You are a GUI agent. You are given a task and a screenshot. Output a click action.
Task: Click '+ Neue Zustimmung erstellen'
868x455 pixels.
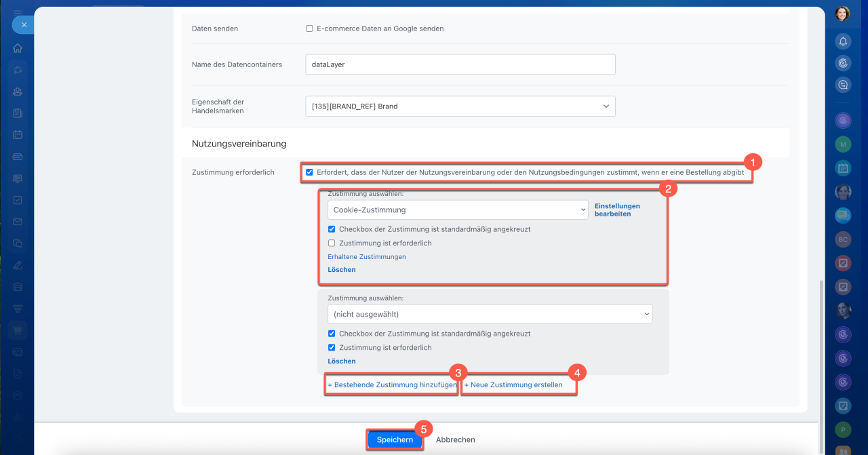coord(514,384)
